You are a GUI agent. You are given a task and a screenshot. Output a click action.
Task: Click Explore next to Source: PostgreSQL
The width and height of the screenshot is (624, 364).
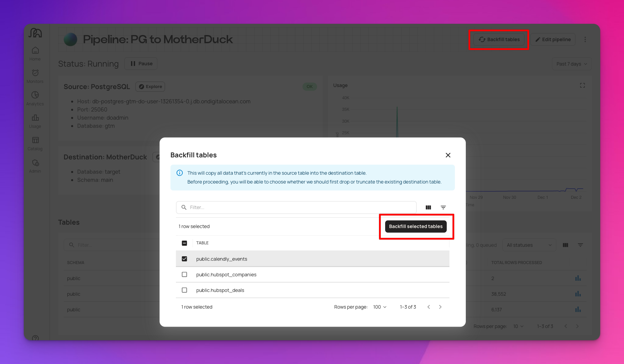[x=150, y=87]
